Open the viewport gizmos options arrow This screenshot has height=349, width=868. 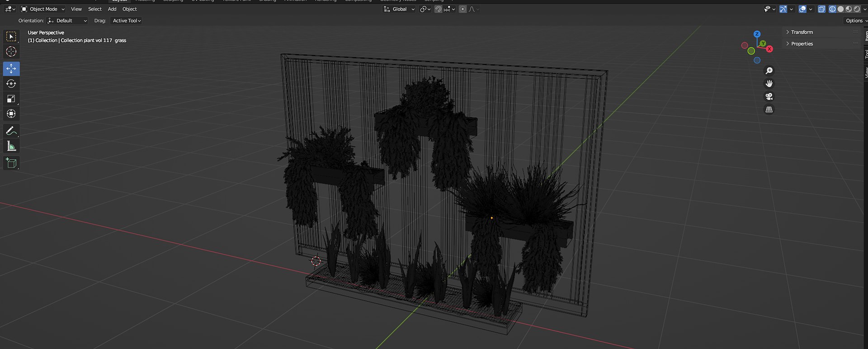[x=792, y=9]
